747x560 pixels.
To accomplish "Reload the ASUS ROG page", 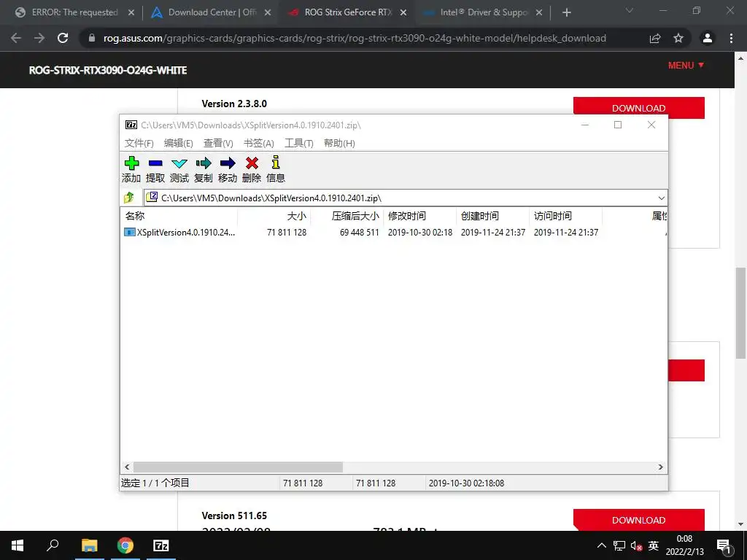I will tap(63, 38).
